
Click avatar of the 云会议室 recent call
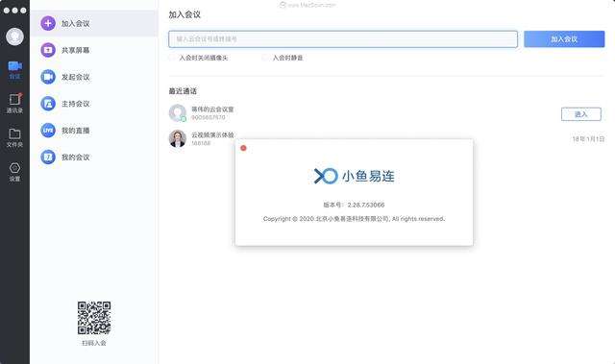(x=177, y=112)
